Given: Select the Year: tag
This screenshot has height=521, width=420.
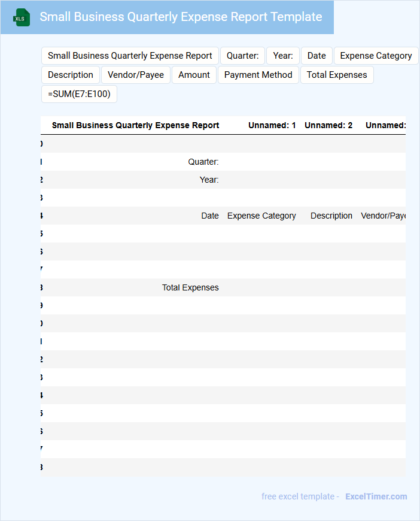Looking at the screenshot, I should [x=283, y=56].
